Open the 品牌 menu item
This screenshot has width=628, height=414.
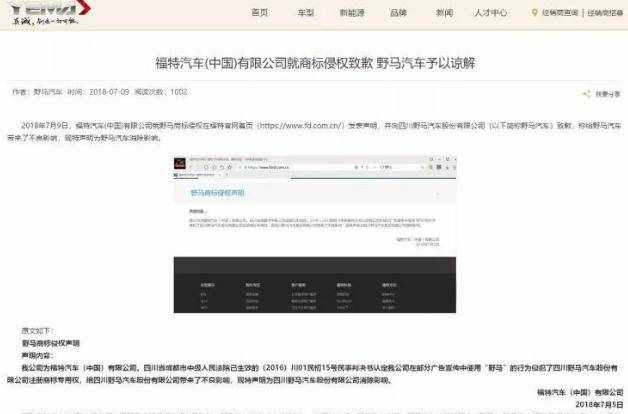(x=399, y=12)
